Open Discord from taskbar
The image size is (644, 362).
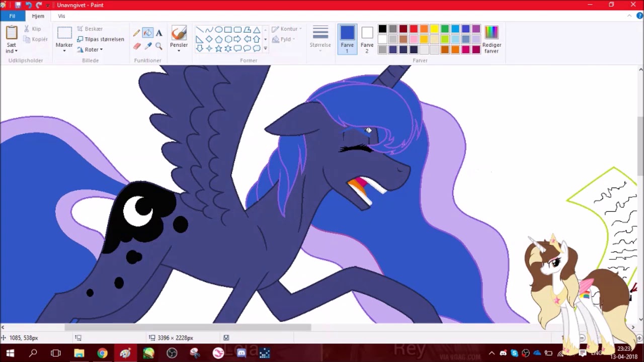[241, 353]
